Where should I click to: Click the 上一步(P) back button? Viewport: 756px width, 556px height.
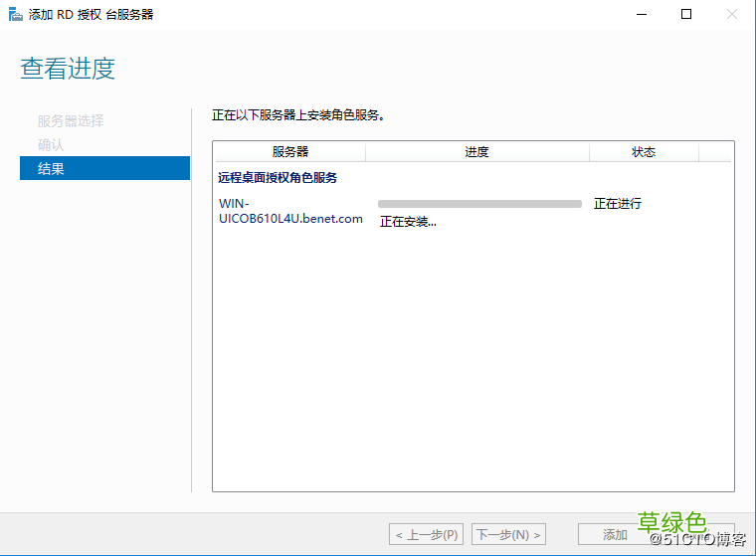tap(426, 534)
